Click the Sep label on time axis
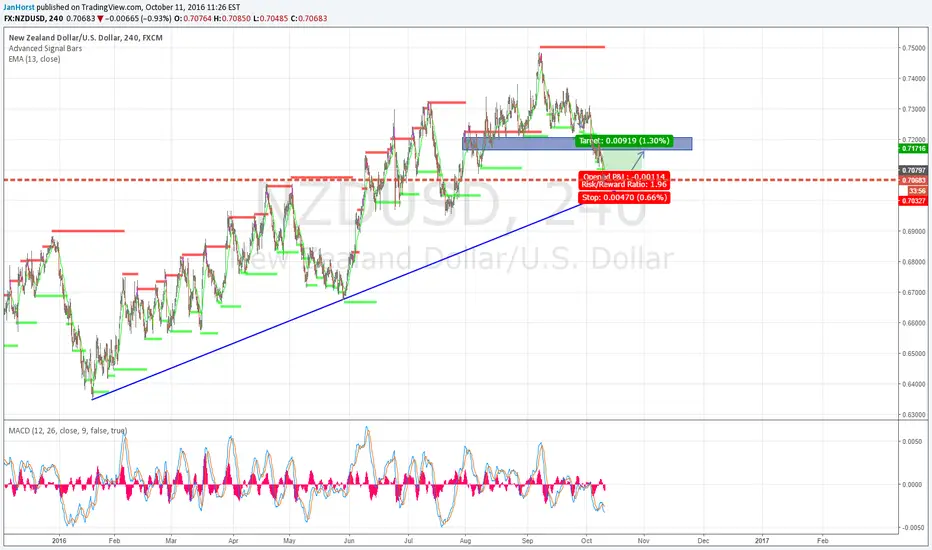The image size is (932, 550). click(527, 540)
